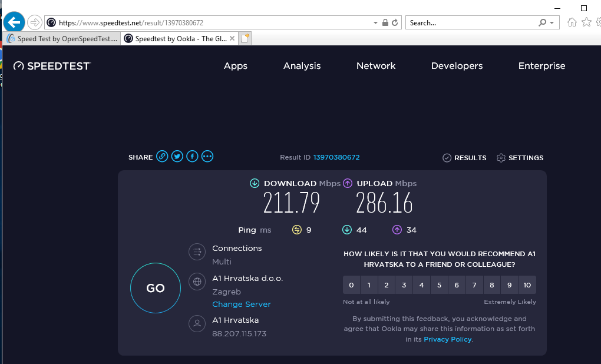Viewport: 601px width, 364px height.
Task: Click the download speed value 211.79
Action: 291,203
